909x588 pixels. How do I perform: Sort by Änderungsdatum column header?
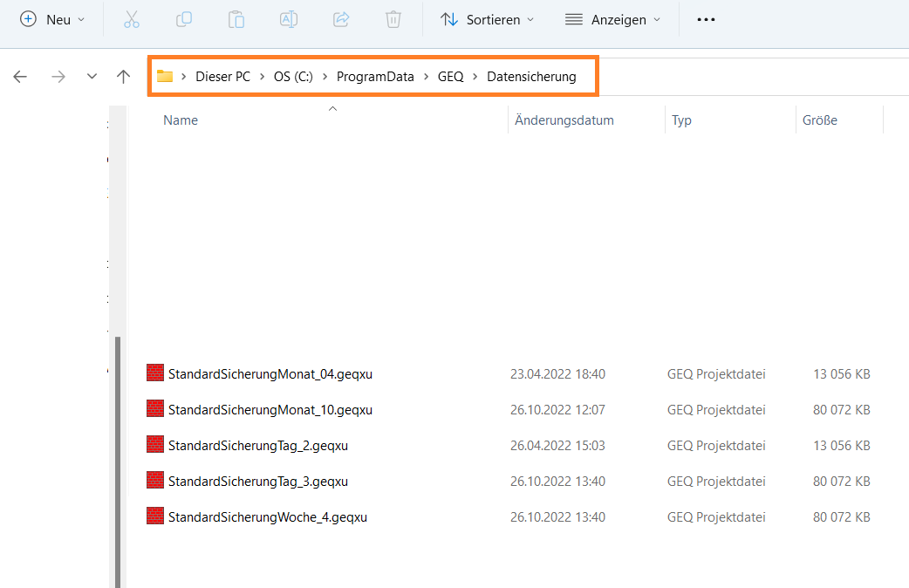click(564, 120)
